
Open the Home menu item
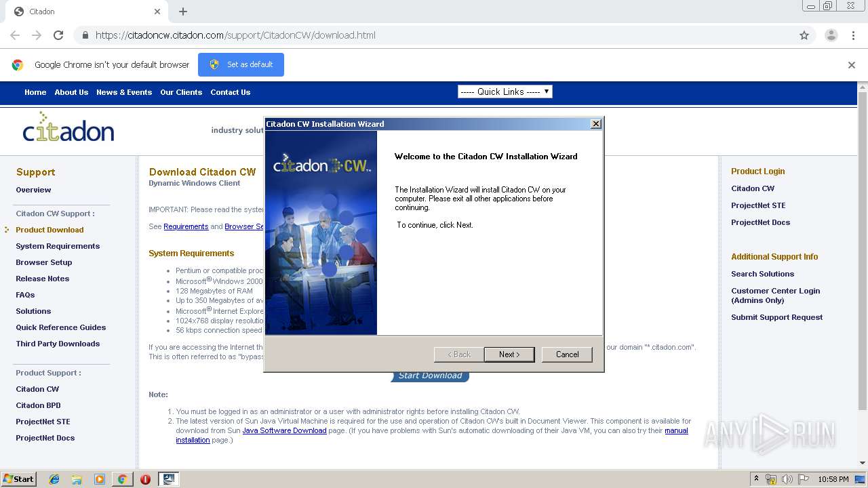point(35,92)
